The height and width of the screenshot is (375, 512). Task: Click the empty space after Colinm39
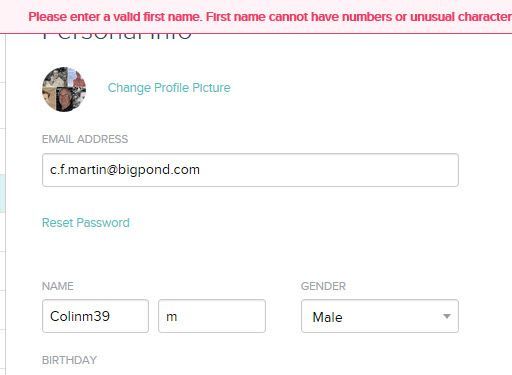coord(130,316)
